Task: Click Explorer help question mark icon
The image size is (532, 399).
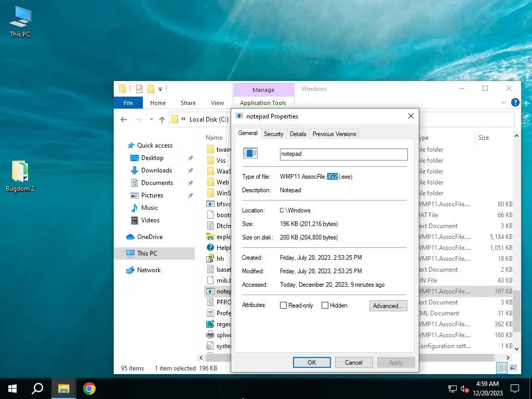Action: tap(515, 102)
